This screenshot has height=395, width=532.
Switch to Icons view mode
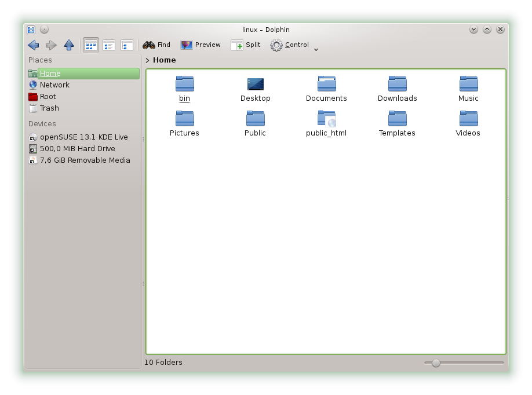tap(91, 45)
